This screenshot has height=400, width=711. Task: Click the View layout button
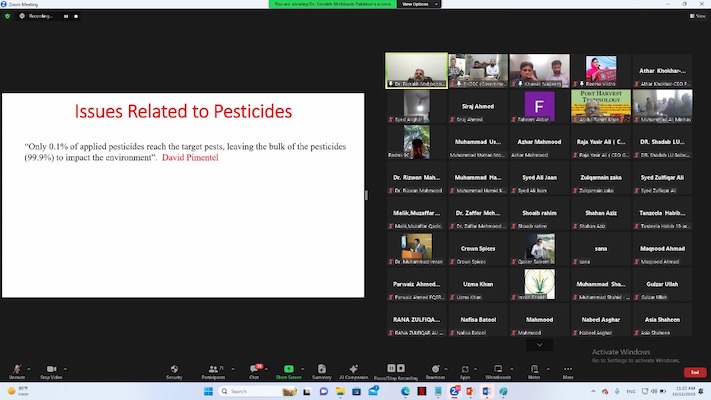(x=696, y=16)
